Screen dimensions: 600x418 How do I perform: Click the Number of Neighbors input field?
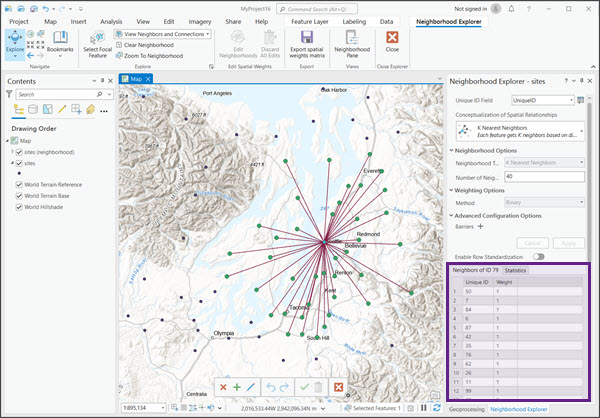tap(542, 175)
